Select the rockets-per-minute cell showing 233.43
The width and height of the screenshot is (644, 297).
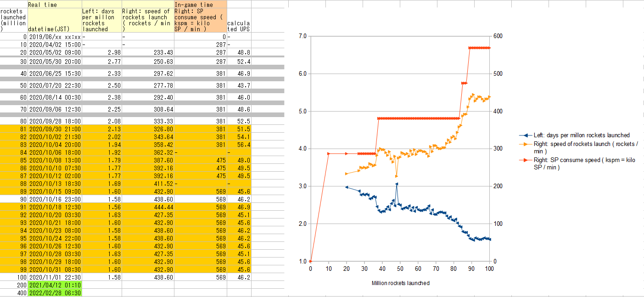pos(148,53)
